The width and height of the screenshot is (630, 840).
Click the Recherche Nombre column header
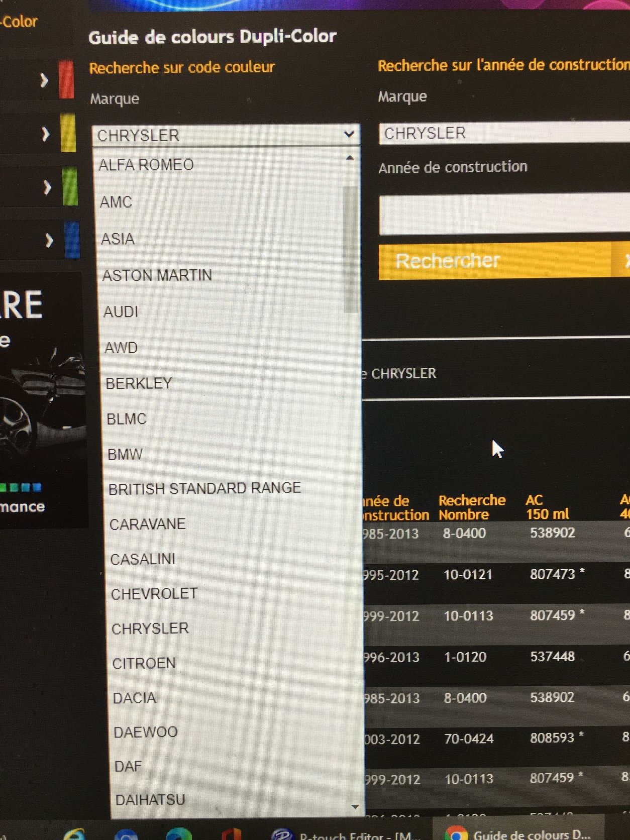tap(472, 507)
